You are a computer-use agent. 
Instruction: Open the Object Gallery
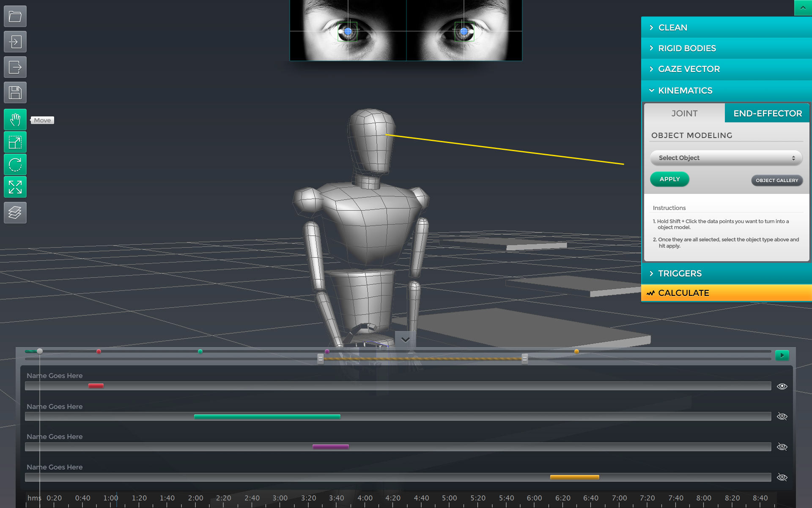click(x=776, y=180)
